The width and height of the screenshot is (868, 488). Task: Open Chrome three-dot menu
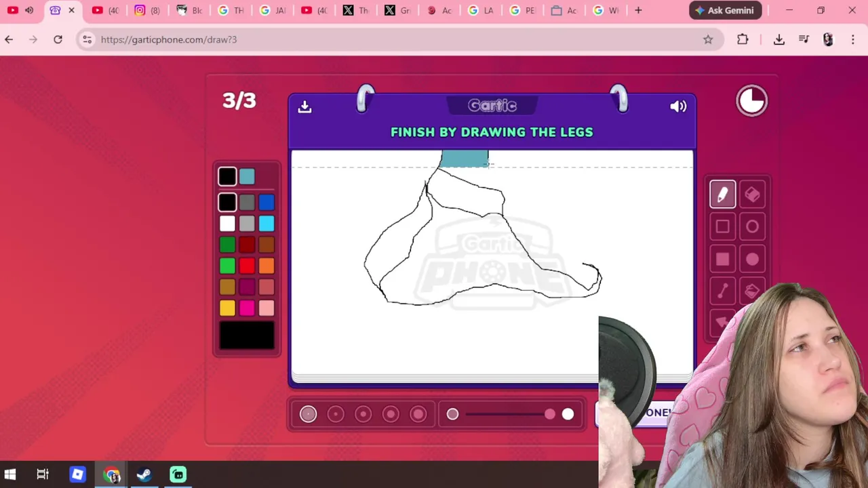pyautogui.click(x=853, y=39)
